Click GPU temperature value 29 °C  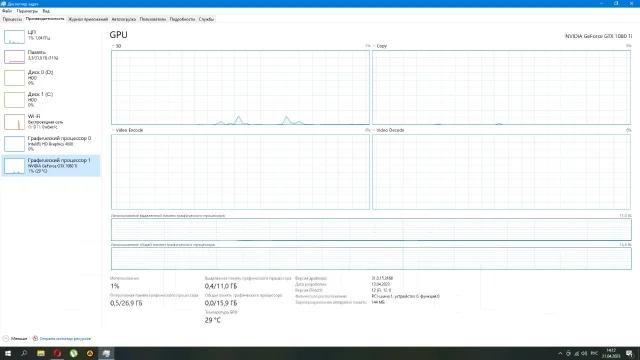(213, 320)
